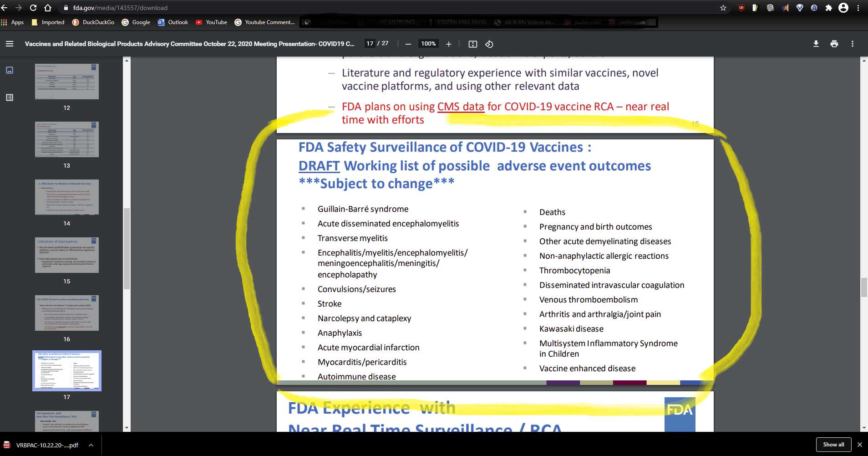Select page 17 thumbnail
The height and width of the screenshot is (456, 868).
click(67, 371)
